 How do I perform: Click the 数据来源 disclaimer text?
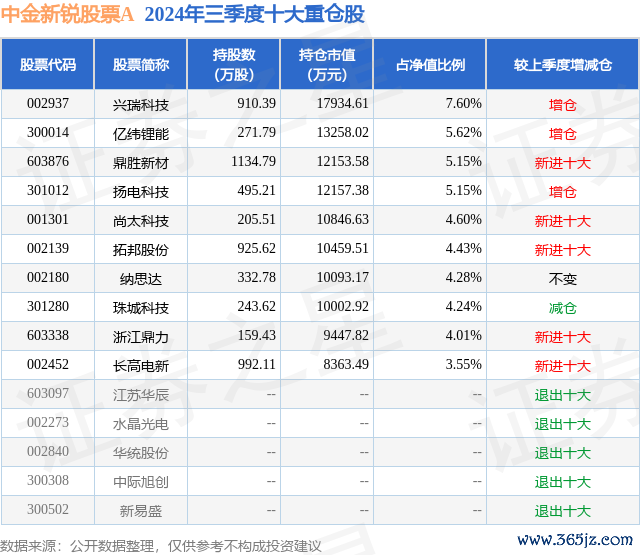(161, 546)
